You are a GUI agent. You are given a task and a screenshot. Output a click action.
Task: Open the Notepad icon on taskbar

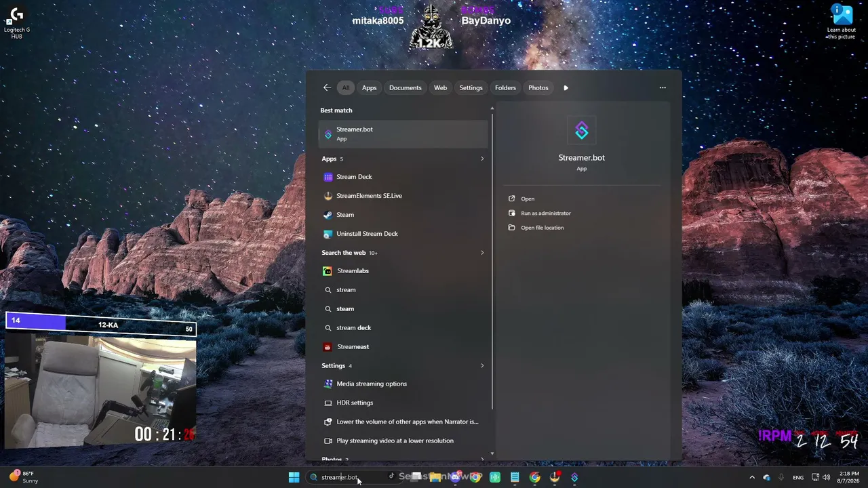515,477
